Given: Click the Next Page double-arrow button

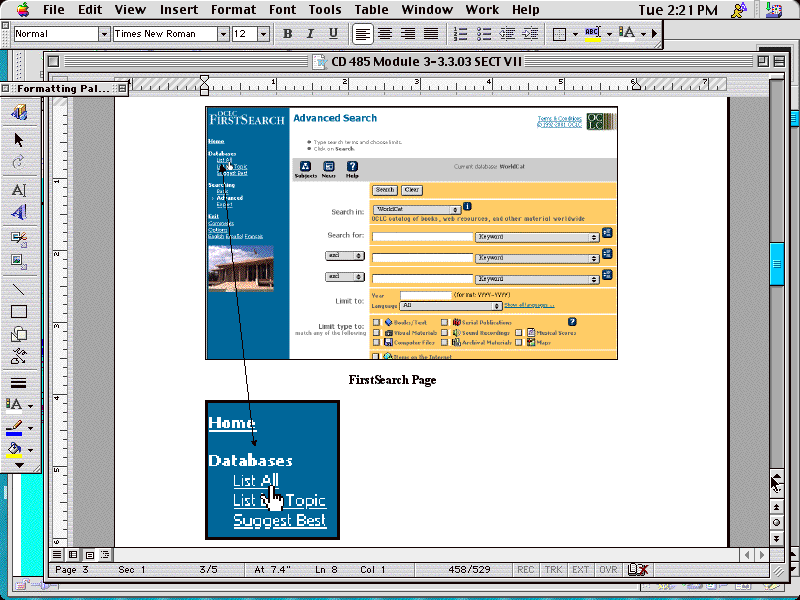Looking at the screenshot, I should click(776, 538).
